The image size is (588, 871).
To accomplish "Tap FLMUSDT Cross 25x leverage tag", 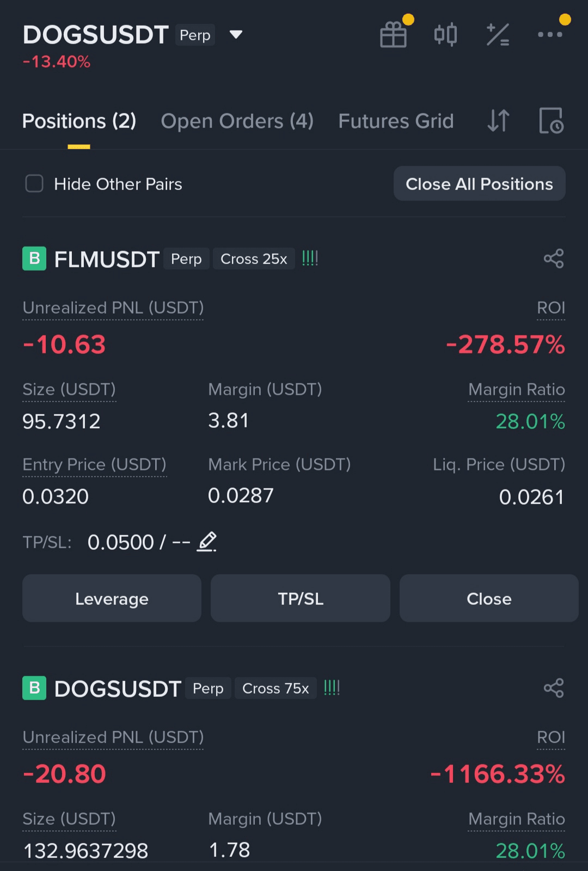I will 254,259.
